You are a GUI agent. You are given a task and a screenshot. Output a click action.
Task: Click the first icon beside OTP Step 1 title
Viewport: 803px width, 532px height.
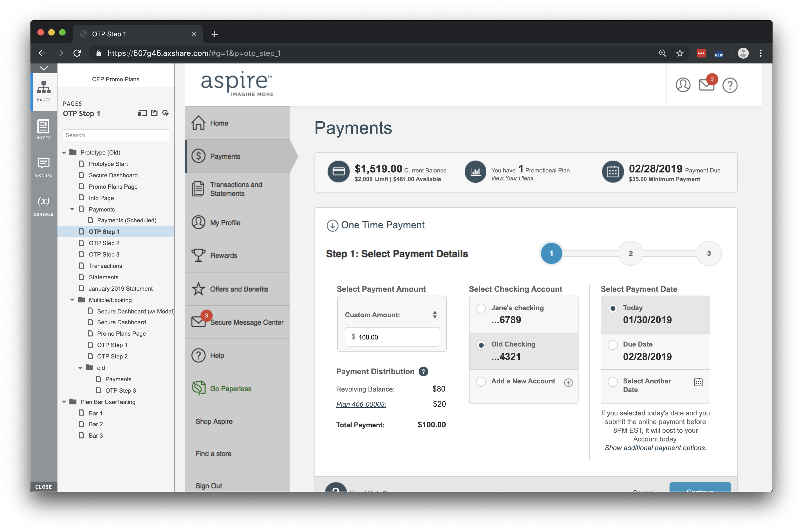click(x=142, y=113)
